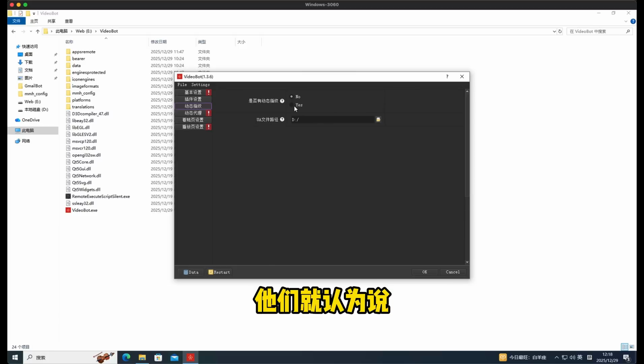This screenshot has width=644, height=364.
Task: Select 桌面 in the navigation pane
Action: (28, 54)
